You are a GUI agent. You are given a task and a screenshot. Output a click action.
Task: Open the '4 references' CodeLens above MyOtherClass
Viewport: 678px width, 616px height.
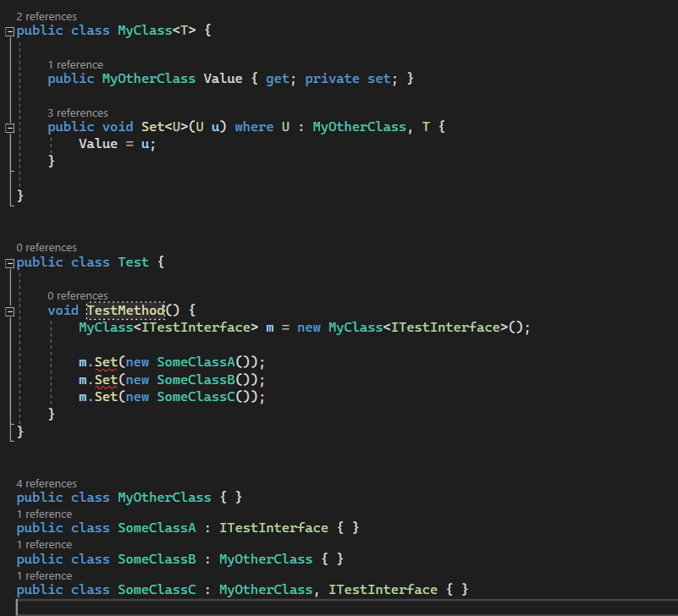(x=47, y=483)
